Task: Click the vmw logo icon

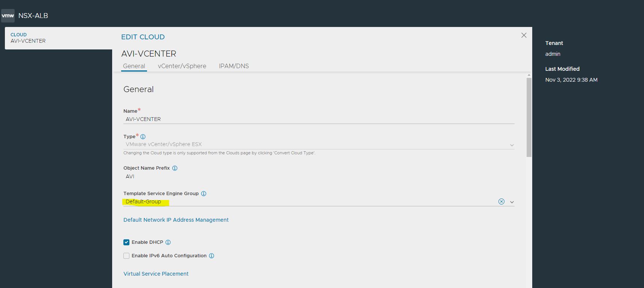Action: (x=8, y=16)
